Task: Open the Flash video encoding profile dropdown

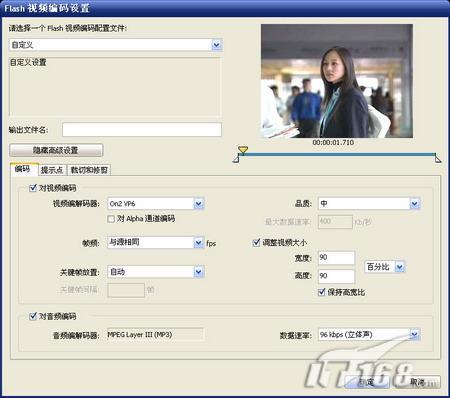Action: click(116, 45)
